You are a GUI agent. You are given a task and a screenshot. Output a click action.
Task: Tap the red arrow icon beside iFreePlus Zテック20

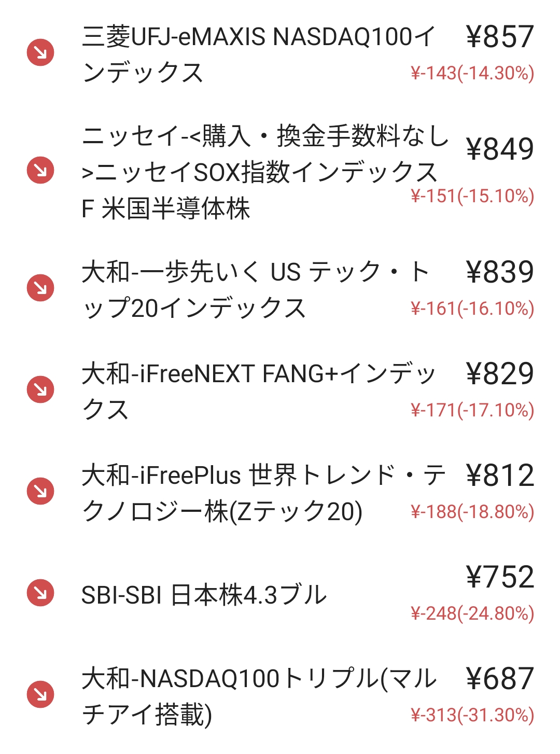coord(40,491)
